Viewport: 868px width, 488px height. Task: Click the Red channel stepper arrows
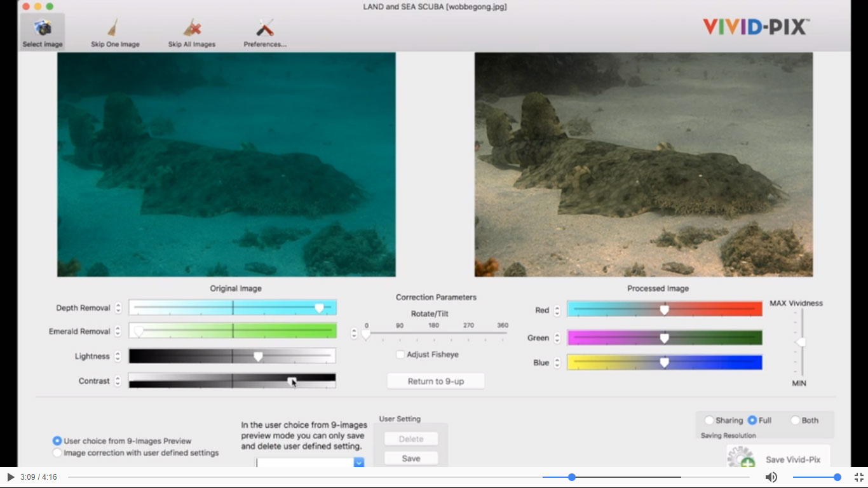(x=557, y=310)
